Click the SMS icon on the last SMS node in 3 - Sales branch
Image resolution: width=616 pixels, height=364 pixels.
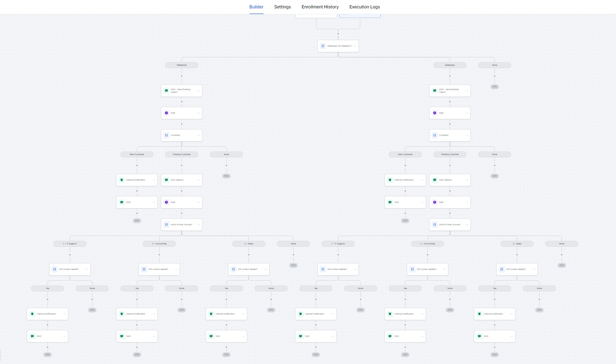pos(211,336)
